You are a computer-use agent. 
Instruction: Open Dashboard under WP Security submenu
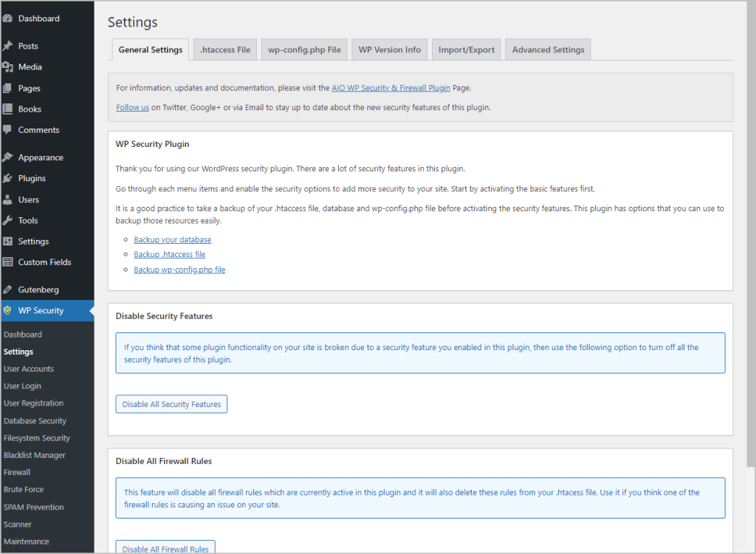pyautogui.click(x=23, y=335)
